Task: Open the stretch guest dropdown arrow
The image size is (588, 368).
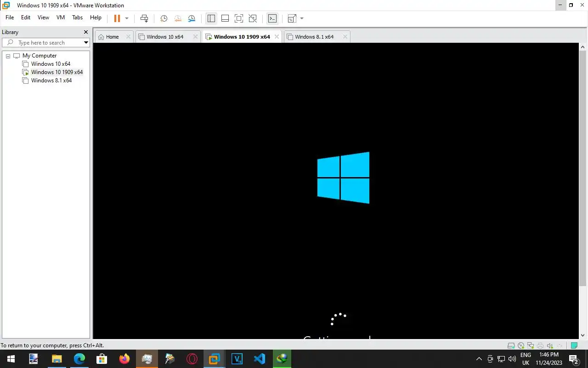Action: 302,18
